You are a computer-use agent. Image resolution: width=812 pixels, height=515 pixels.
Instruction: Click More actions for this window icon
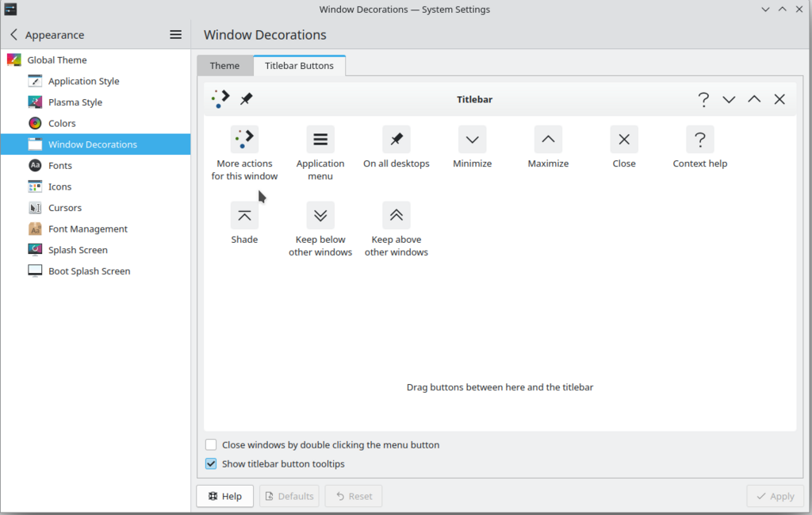point(244,140)
